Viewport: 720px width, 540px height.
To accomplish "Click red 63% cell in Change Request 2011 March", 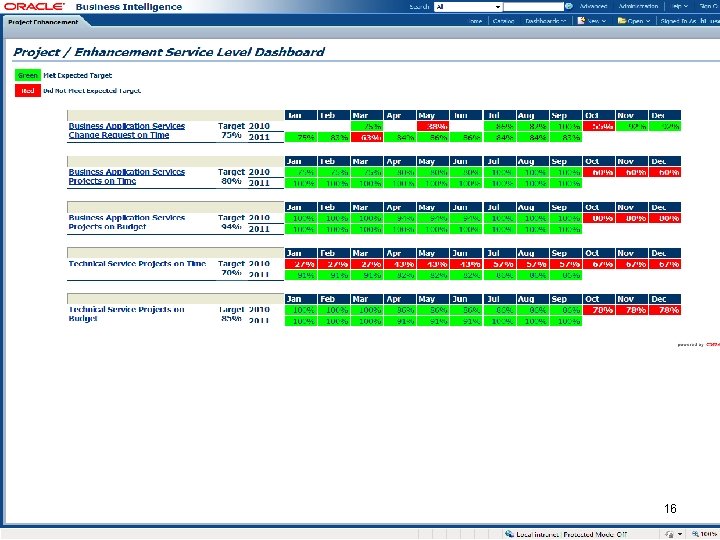I will tap(367, 137).
